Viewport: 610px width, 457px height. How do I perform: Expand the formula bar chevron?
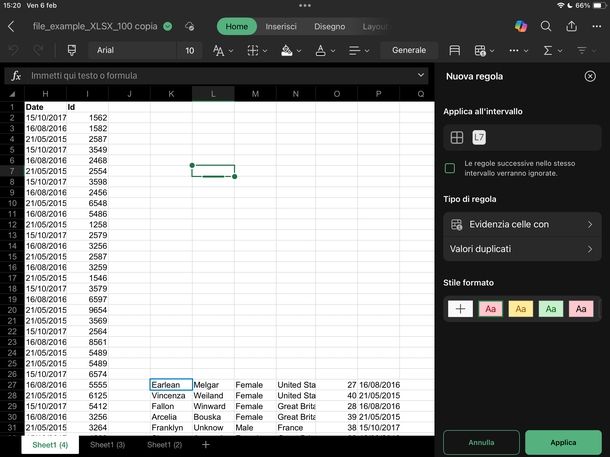coord(421,75)
